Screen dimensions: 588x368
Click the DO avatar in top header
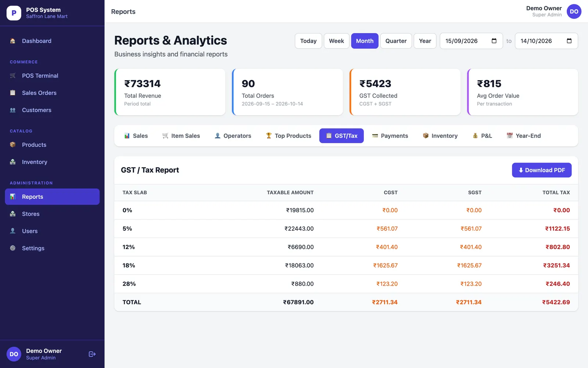click(x=574, y=11)
